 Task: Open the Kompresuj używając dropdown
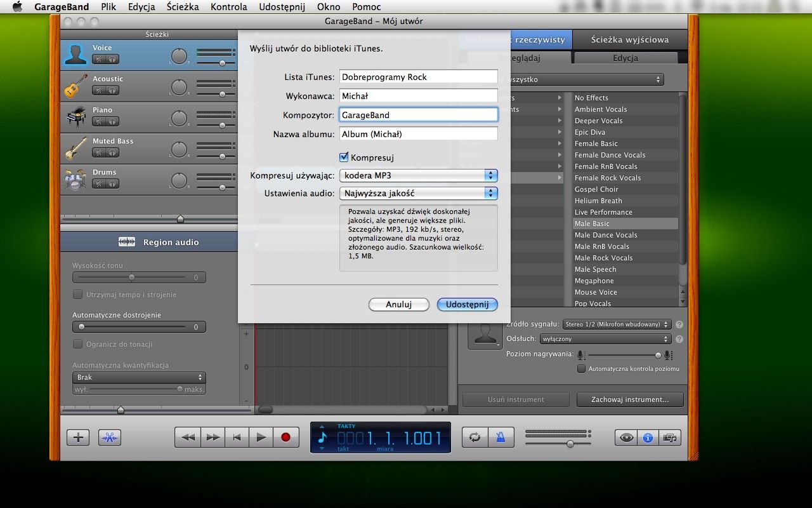click(417, 175)
